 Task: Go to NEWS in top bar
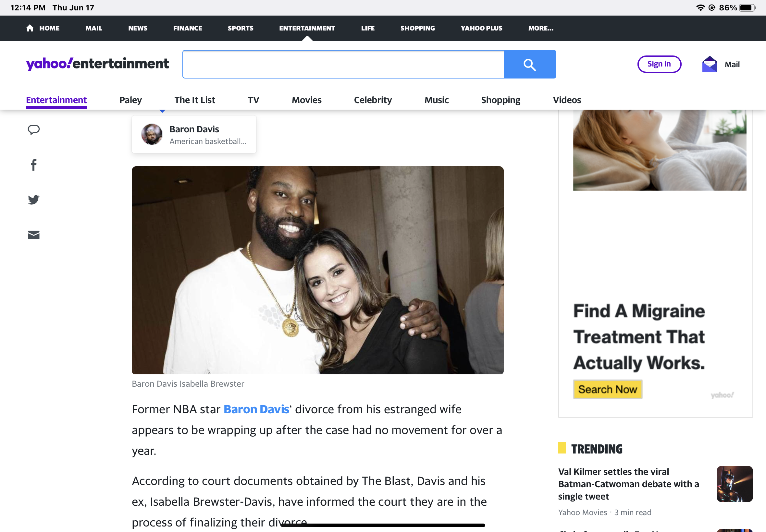138,28
